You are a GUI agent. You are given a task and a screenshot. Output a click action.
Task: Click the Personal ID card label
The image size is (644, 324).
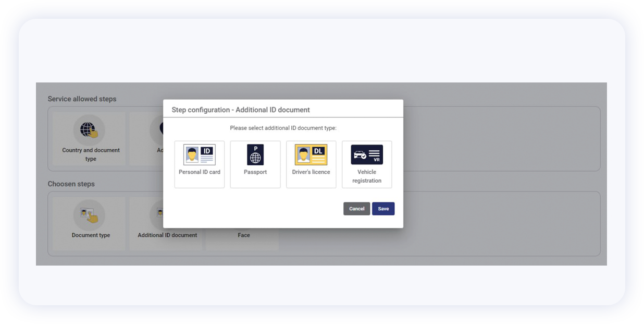tap(200, 172)
